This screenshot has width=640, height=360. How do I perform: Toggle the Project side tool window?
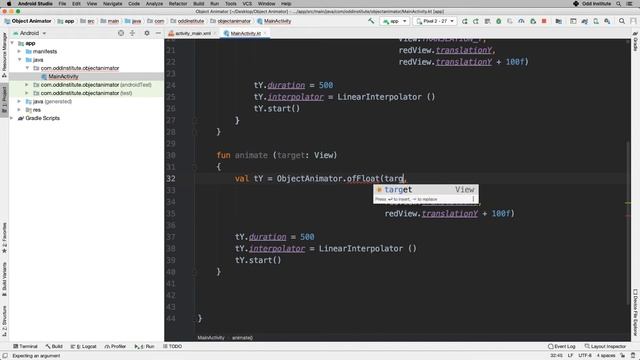pos(4,100)
